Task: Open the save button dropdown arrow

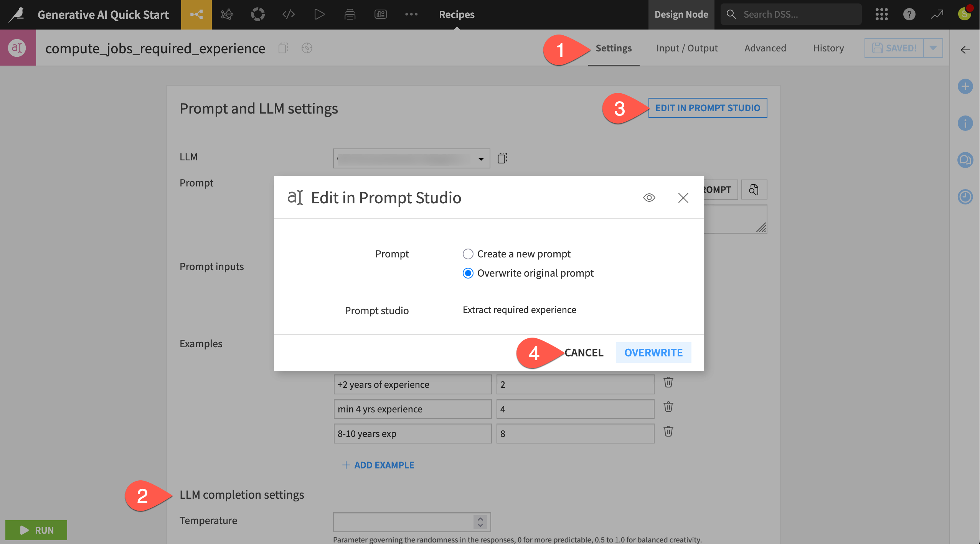Action: click(x=933, y=48)
